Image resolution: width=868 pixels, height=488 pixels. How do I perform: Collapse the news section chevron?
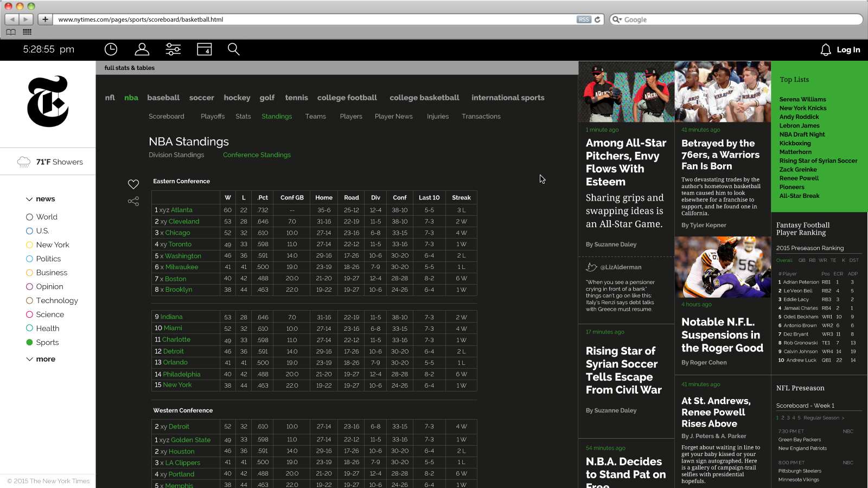[29, 199]
